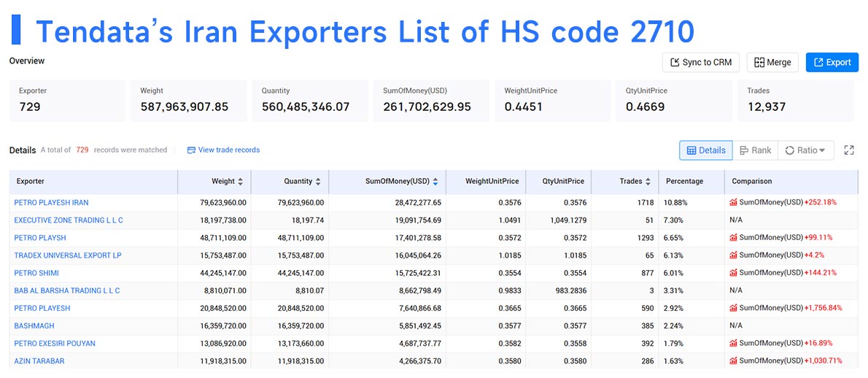Open PETRO EXESIRI POUYAN exporter

coord(54,344)
